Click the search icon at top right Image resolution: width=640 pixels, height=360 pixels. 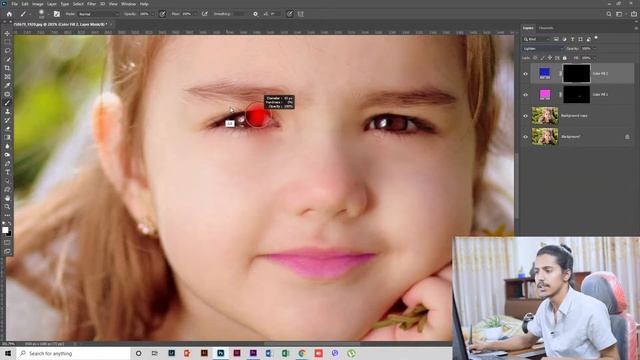609,14
